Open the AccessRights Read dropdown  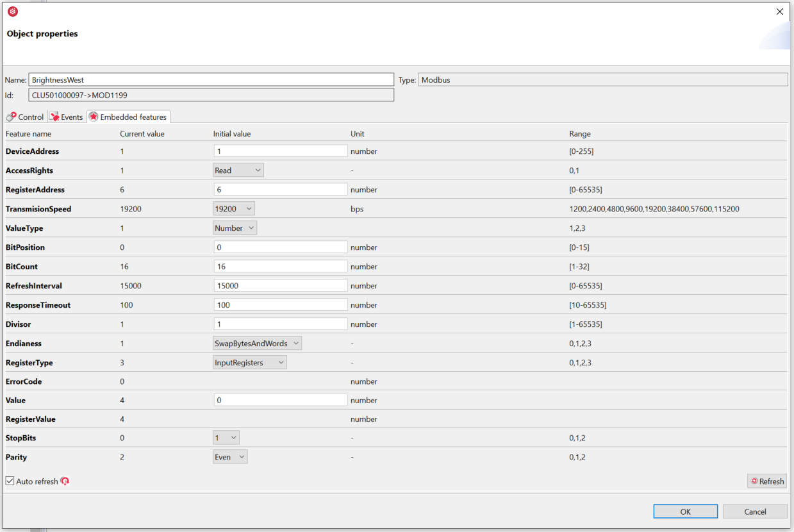tap(238, 170)
